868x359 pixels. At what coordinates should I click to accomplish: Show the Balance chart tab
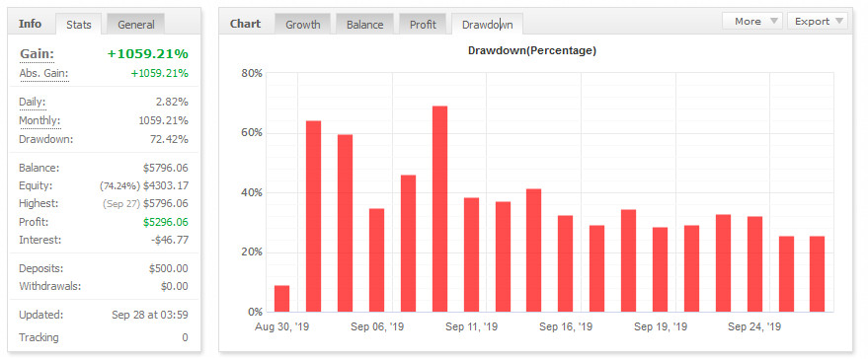pos(364,25)
